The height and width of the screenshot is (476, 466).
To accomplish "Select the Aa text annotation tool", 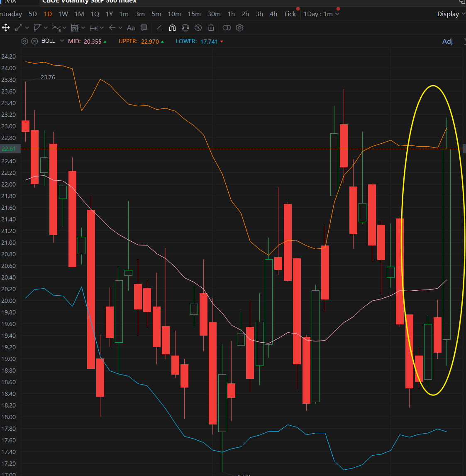I will 131,28.
